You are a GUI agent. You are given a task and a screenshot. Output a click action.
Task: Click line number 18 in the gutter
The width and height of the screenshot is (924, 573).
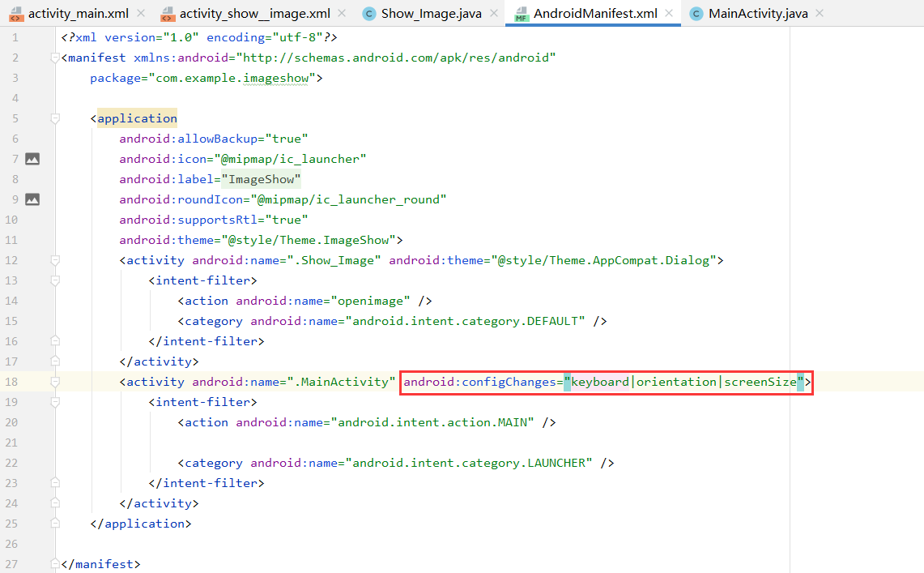coord(12,382)
